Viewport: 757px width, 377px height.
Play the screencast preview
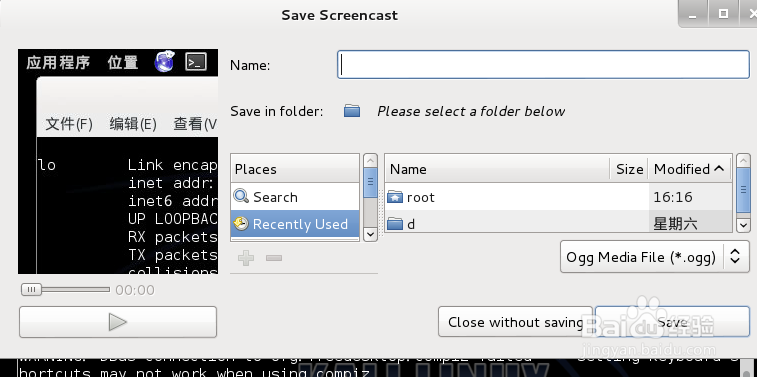click(x=118, y=322)
